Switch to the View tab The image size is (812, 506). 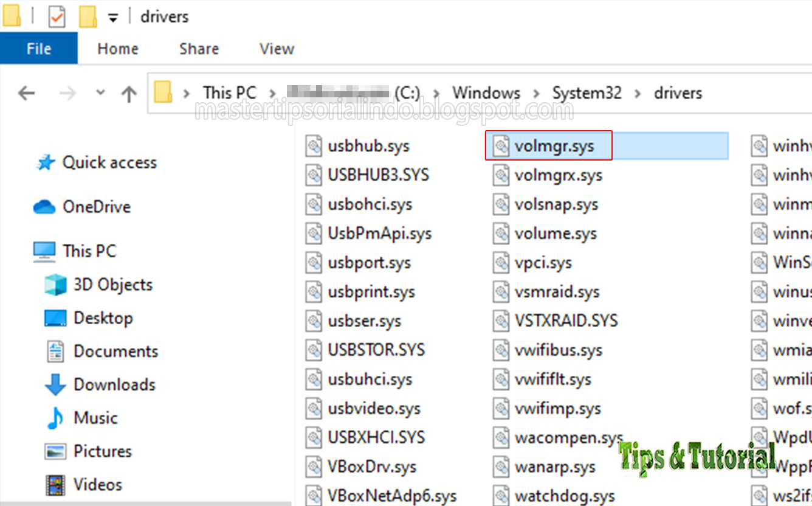tap(276, 49)
